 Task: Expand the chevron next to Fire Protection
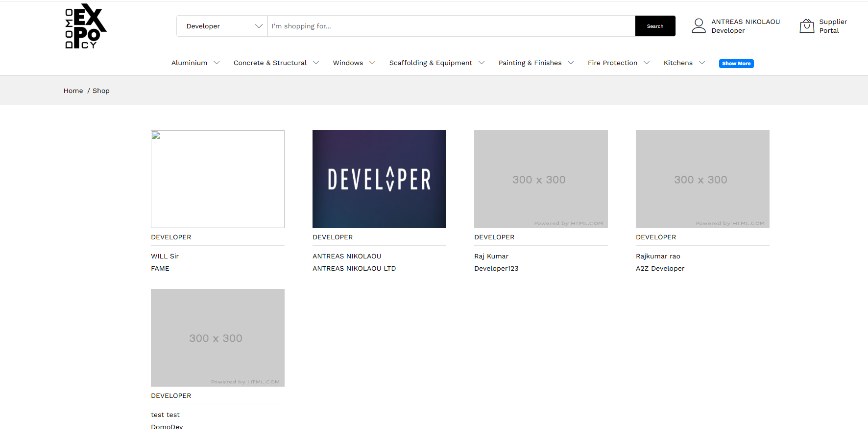(x=647, y=63)
